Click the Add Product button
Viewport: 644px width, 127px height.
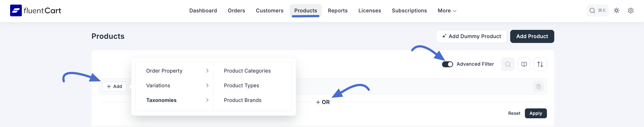tap(532, 37)
